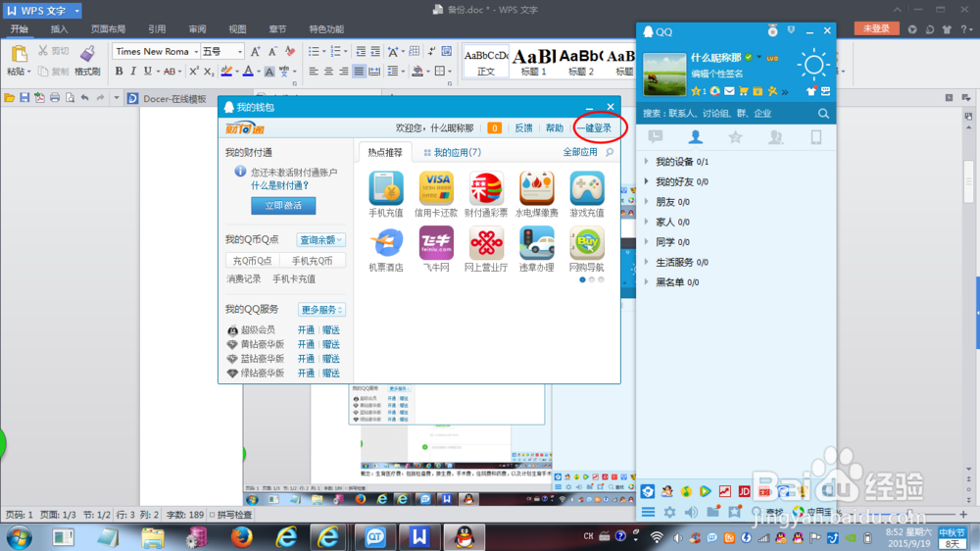Screen dimensions: 980x551
Task: Expand 我的好友 group in QQ
Action: pos(646,181)
